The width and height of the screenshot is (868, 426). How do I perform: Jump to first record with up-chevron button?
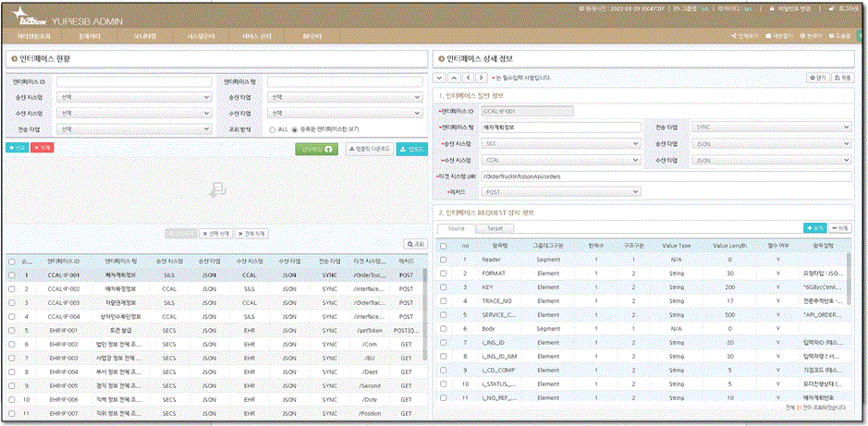(454, 78)
